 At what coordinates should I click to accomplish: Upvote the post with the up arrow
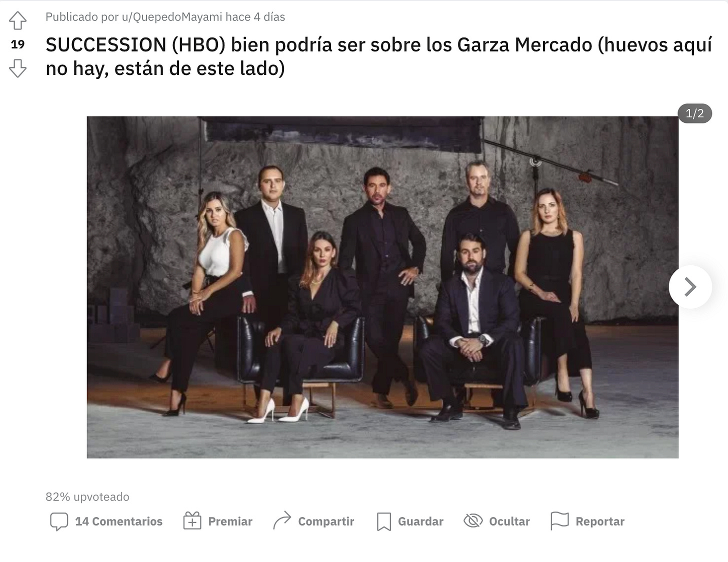click(x=17, y=20)
